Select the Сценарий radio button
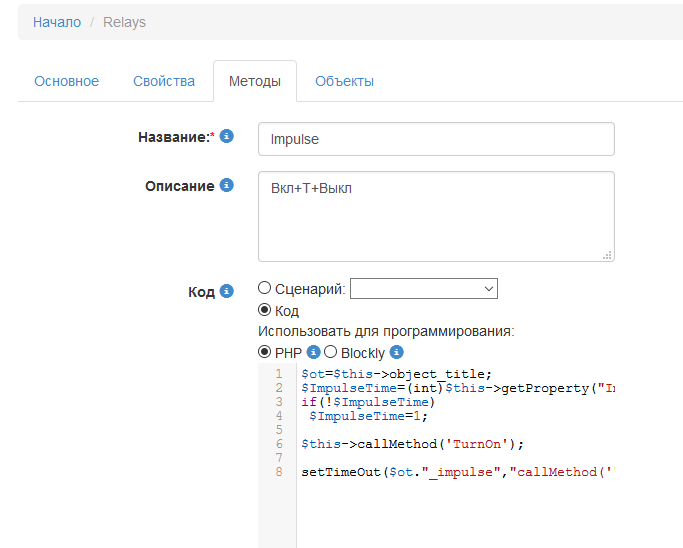 point(265,288)
